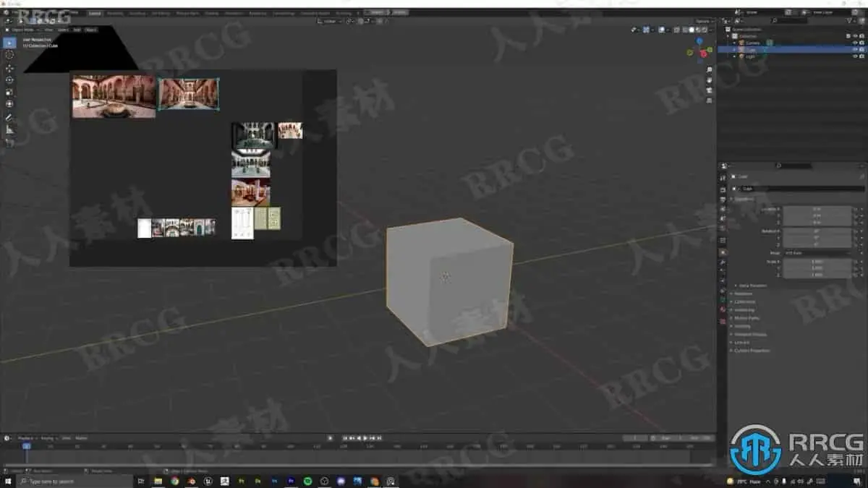
Task: Select the Light row in outliner
Action: pos(792,56)
